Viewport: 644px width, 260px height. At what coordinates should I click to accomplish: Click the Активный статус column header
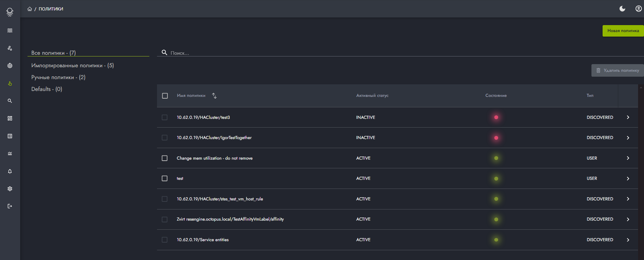click(x=372, y=95)
